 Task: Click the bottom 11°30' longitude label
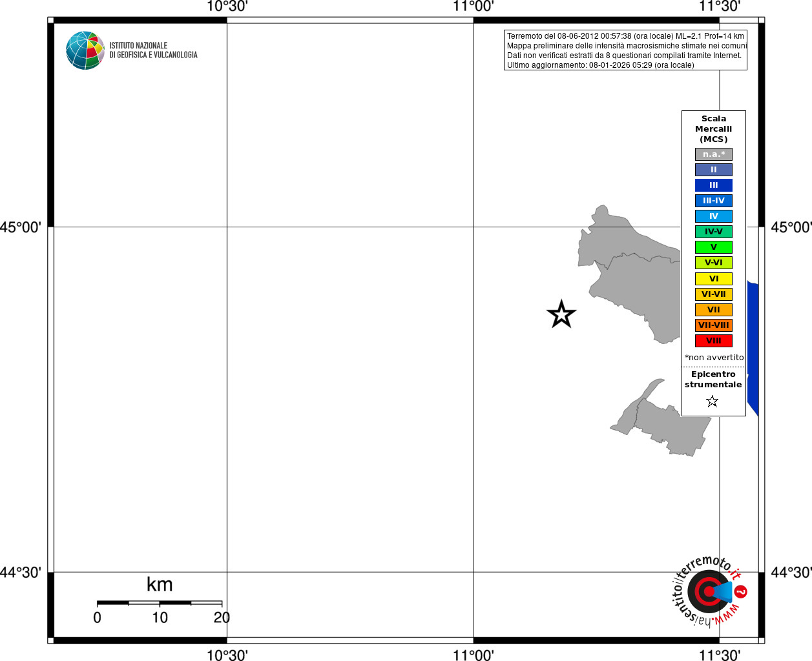[x=720, y=655]
